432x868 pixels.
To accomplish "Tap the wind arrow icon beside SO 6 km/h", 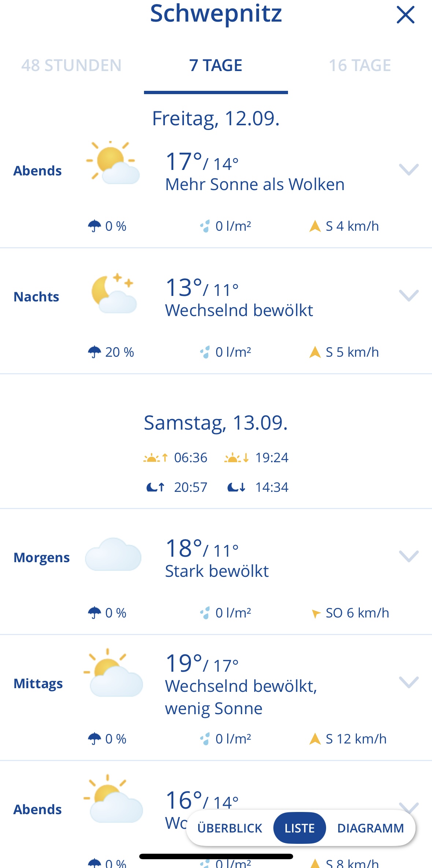I will coord(315,613).
